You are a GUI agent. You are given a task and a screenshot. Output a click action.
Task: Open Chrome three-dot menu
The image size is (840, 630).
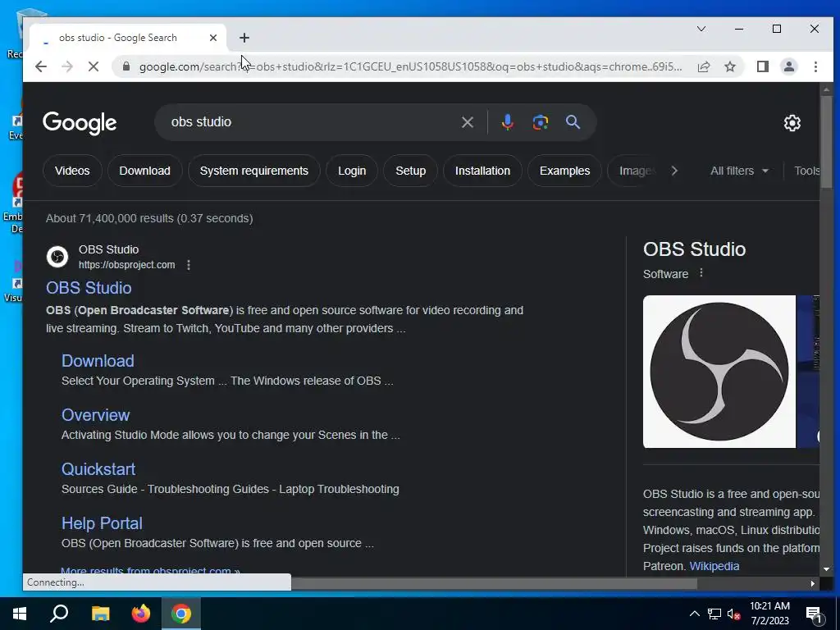(x=815, y=66)
